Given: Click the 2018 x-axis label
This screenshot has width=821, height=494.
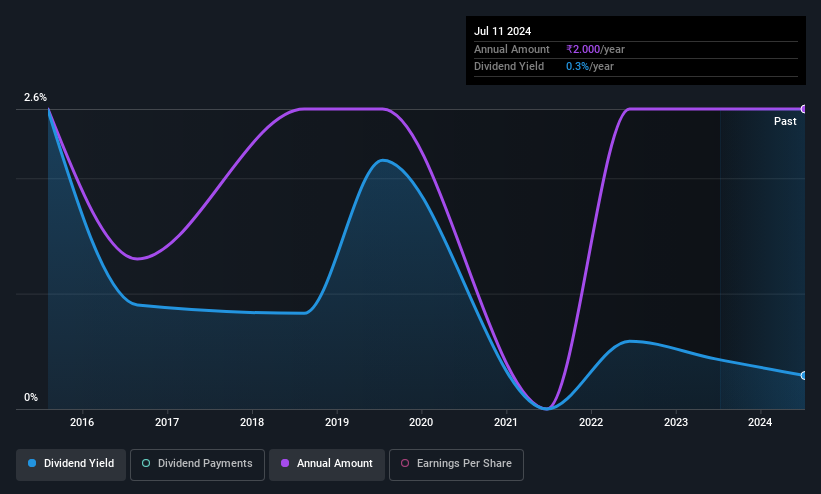Looking at the screenshot, I should click(252, 422).
